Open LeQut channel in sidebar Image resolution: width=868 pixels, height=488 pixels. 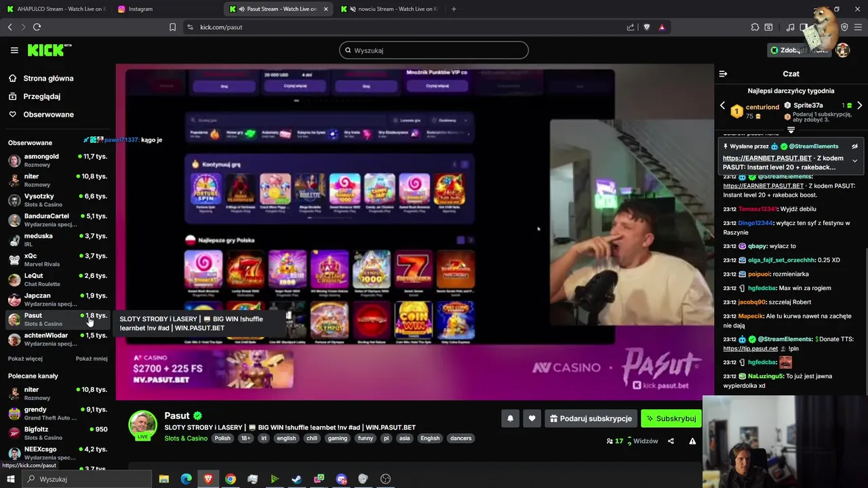(58, 279)
